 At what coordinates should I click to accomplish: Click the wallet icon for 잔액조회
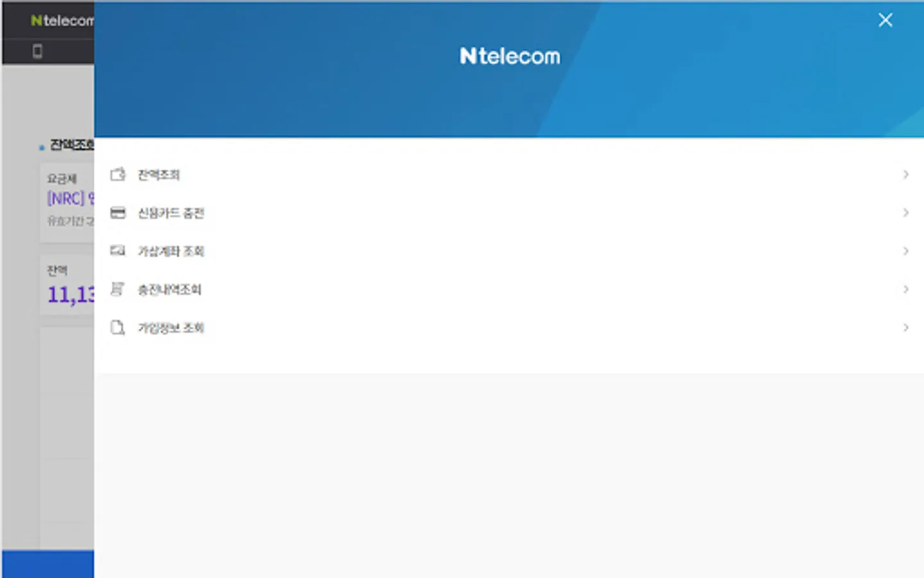click(x=118, y=174)
